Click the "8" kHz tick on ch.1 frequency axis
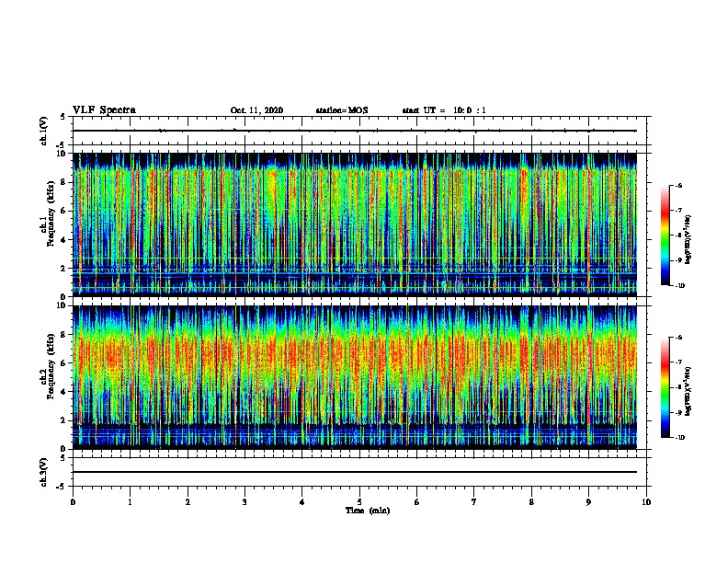 [64, 182]
